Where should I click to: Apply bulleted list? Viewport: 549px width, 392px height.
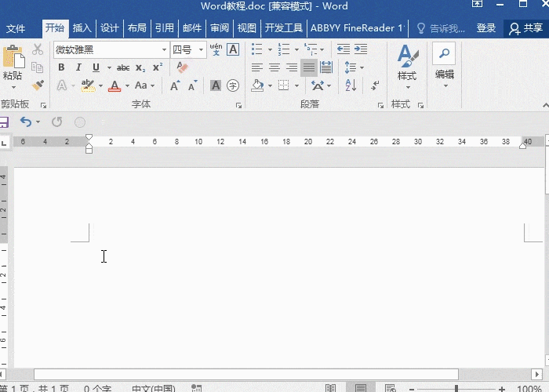(x=257, y=49)
